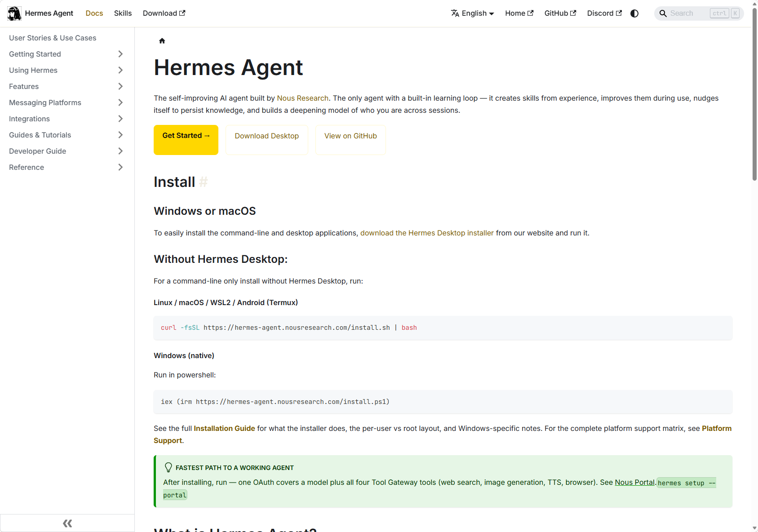Expand the Features sidebar category

[120, 86]
